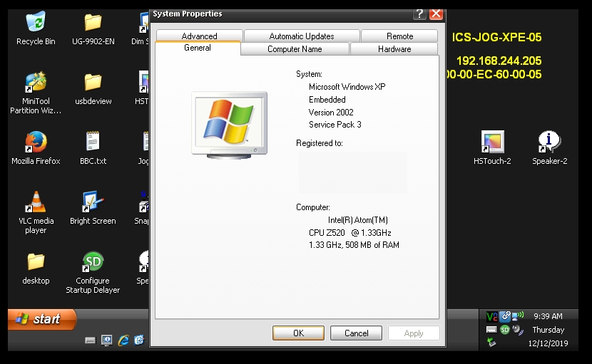The height and width of the screenshot is (364, 592).
Task: Open the Bright Screen shortcut
Action: point(93,202)
